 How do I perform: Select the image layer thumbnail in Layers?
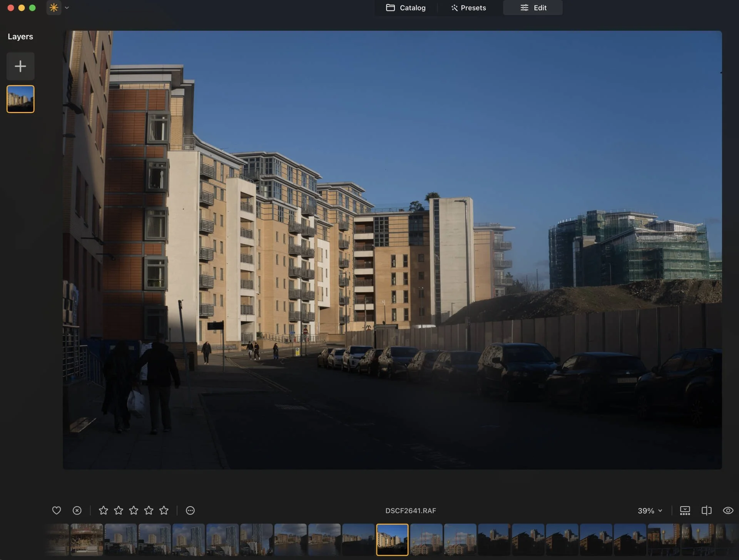tap(20, 99)
